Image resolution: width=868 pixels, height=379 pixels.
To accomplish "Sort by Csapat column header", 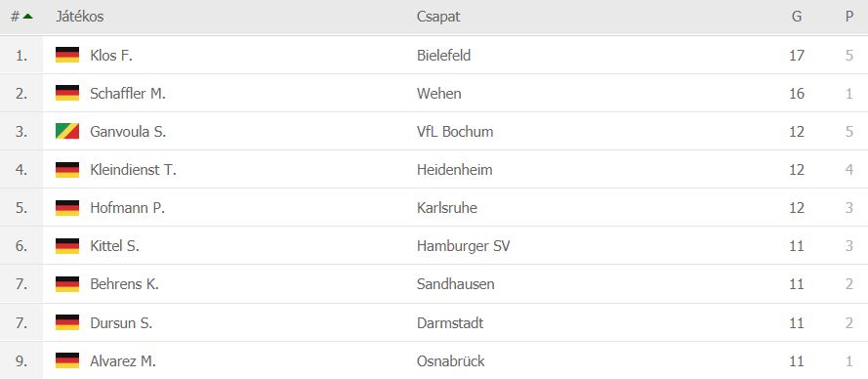I will (x=438, y=17).
